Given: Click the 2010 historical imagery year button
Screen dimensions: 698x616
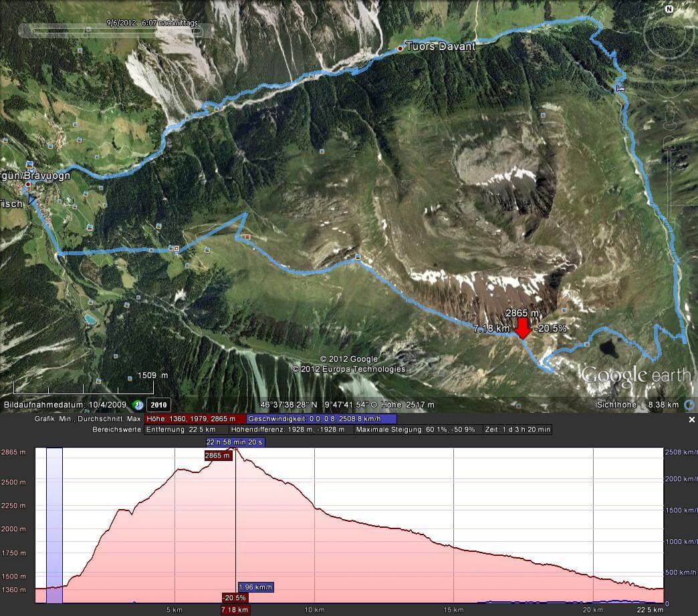Looking at the screenshot, I should point(158,405).
